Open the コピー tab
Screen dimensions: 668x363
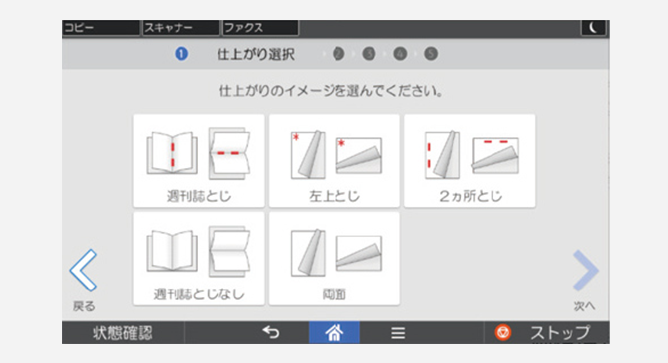click(x=101, y=28)
